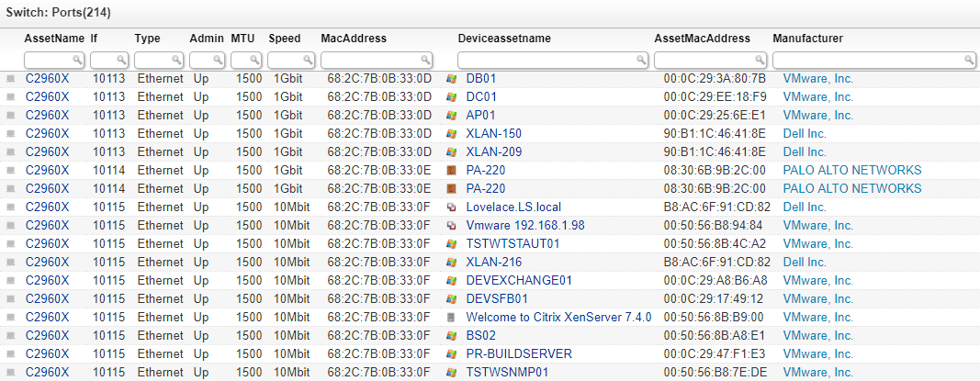
Task: Click the icon beside Vmware 192.168.1.98
Action: pos(451,226)
